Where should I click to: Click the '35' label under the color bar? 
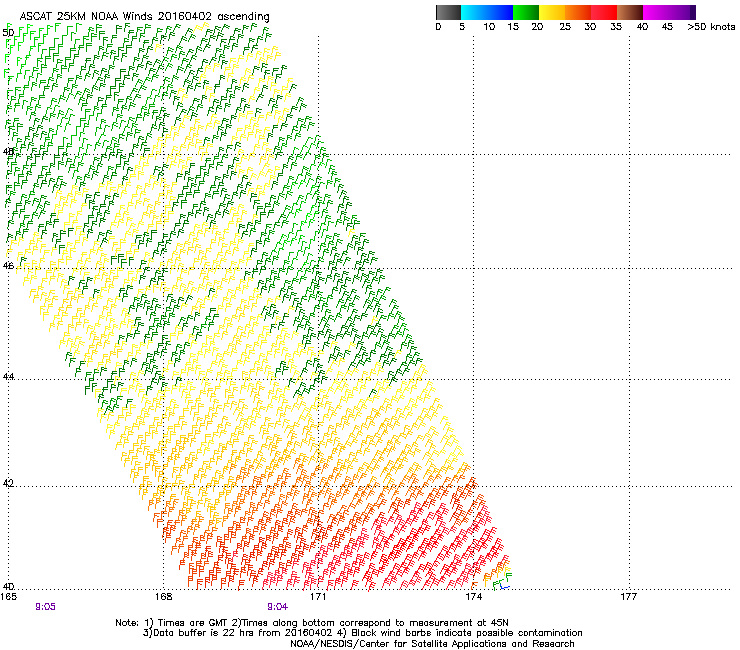click(x=615, y=27)
